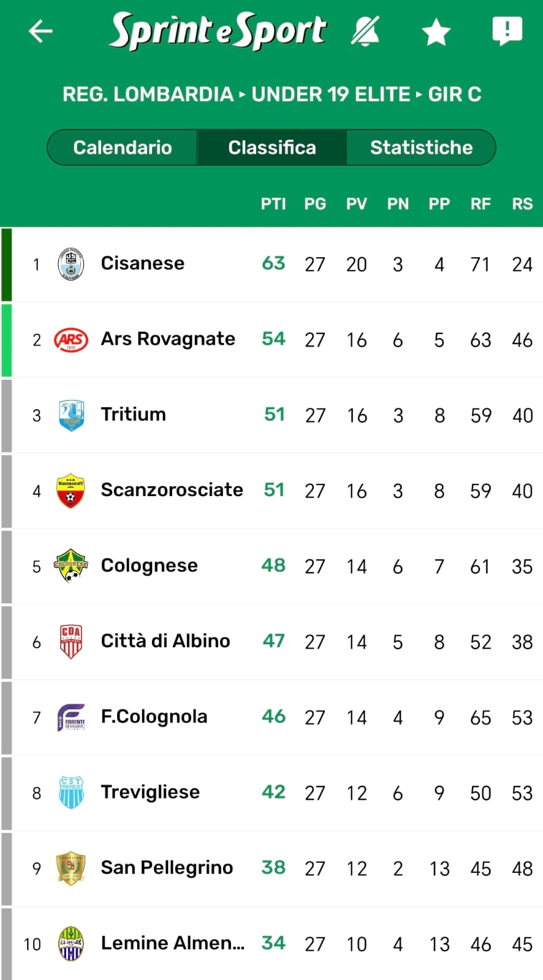The height and width of the screenshot is (980, 543).
Task: Tap the SprinteSport header logo
Action: click(x=218, y=31)
